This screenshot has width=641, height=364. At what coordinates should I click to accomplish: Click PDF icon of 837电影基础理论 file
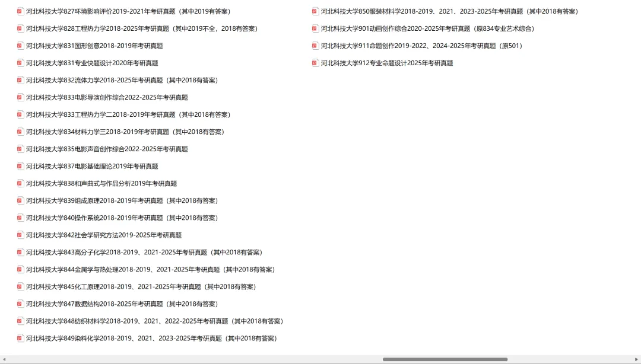[x=20, y=166]
